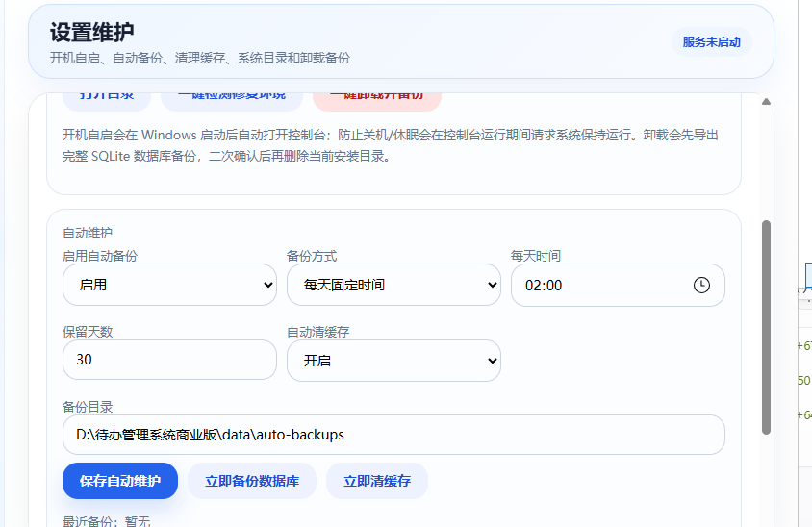Click the 最近备份：暂无 status text

click(x=107, y=521)
